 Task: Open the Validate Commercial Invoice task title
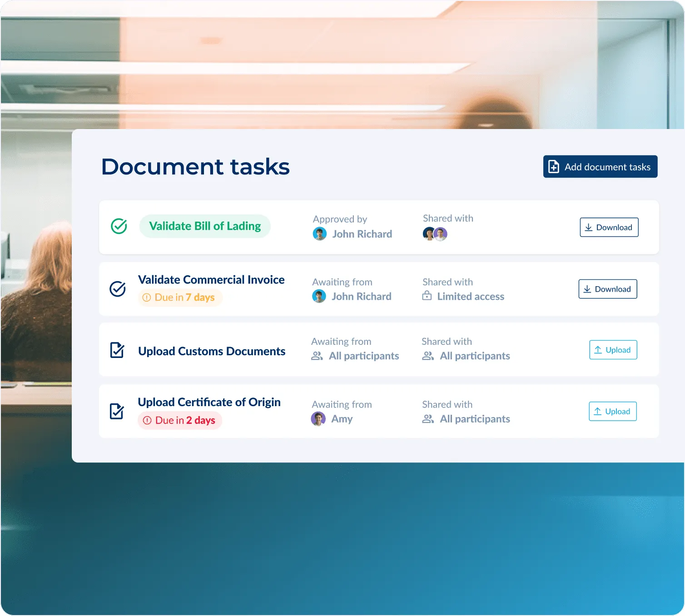pyautogui.click(x=211, y=280)
